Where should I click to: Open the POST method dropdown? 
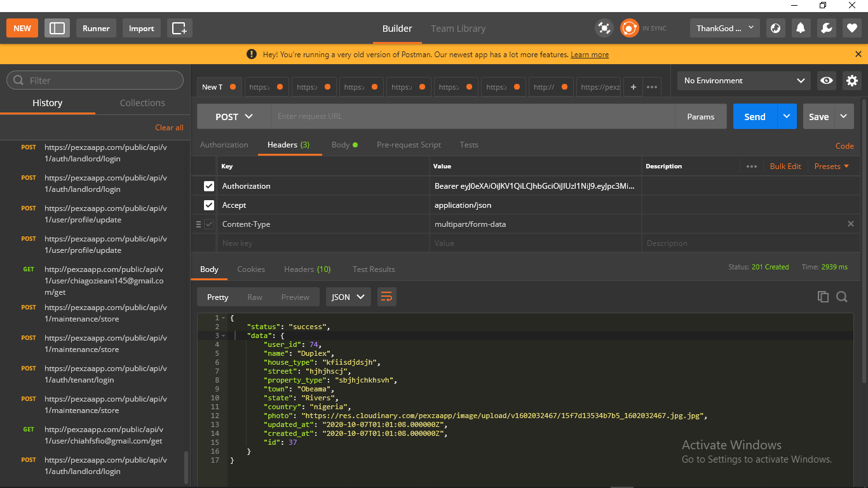pos(234,117)
